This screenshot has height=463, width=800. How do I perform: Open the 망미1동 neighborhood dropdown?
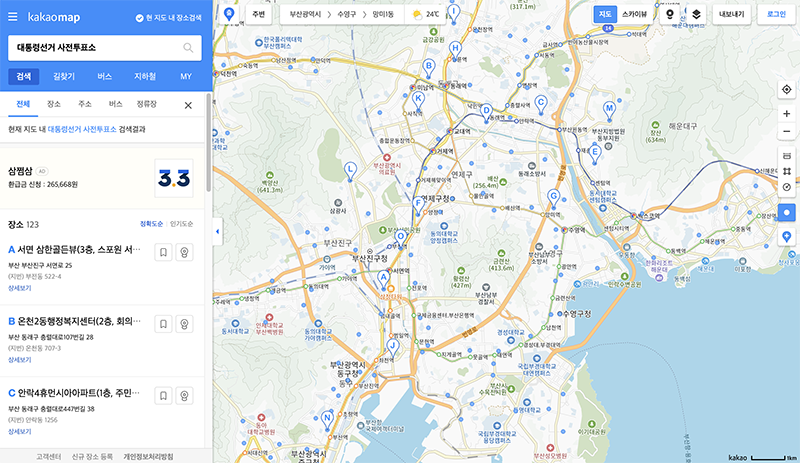383,14
